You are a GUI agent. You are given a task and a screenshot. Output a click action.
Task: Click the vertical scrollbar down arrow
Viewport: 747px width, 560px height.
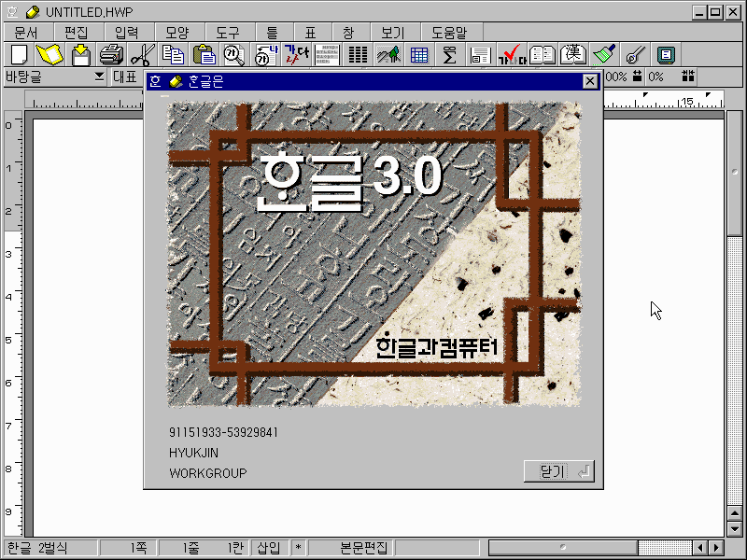tap(735, 528)
